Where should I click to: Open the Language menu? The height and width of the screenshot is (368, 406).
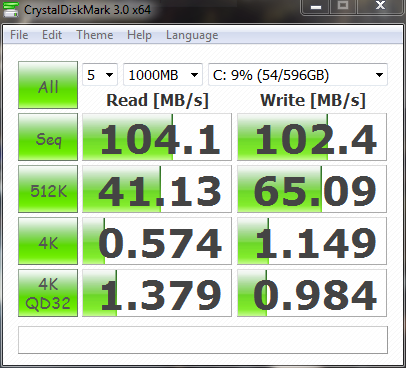[x=192, y=35]
